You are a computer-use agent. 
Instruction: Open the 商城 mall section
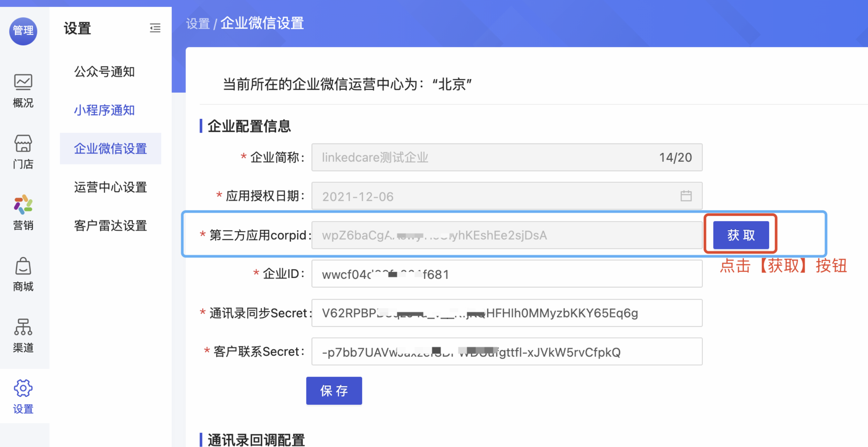pos(23,275)
